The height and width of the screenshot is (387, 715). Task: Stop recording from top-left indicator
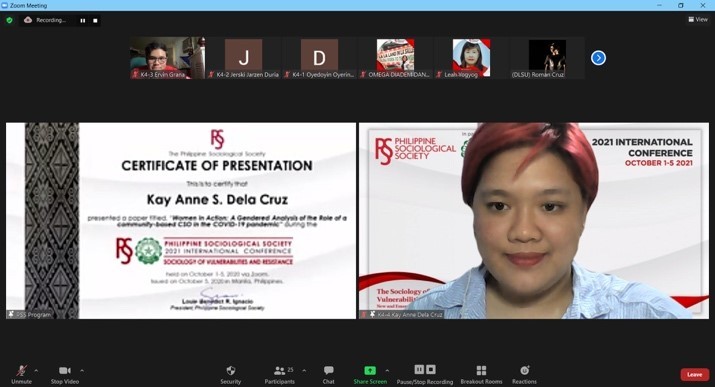95,21
